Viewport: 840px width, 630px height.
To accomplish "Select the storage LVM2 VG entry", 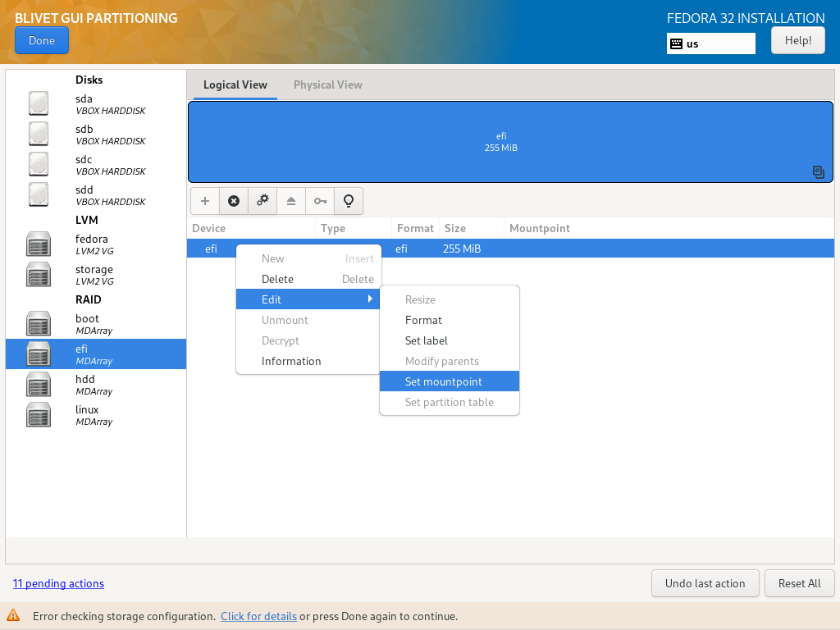I will (x=94, y=274).
